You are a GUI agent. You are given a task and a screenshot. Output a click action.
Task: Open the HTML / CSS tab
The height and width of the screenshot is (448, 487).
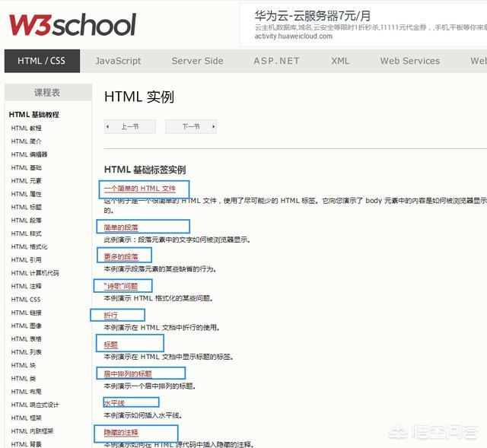(x=42, y=61)
